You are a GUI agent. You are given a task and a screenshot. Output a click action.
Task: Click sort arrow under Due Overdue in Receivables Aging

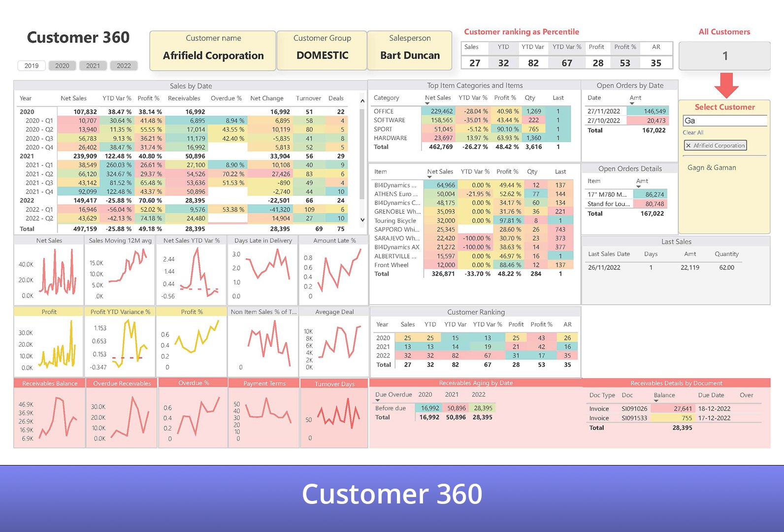click(x=378, y=400)
